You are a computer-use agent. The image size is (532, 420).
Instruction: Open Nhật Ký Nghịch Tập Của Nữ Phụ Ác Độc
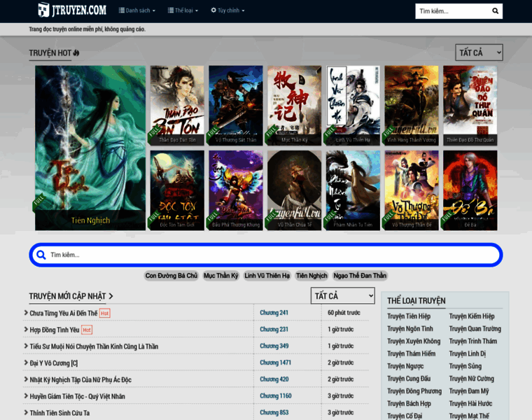(x=80, y=379)
